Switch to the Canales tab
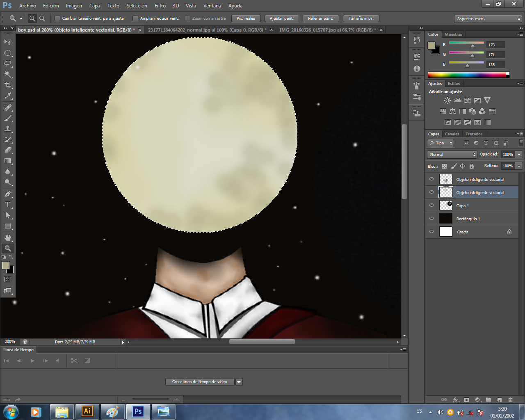525x420 pixels. pyautogui.click(x=452, y=134)
